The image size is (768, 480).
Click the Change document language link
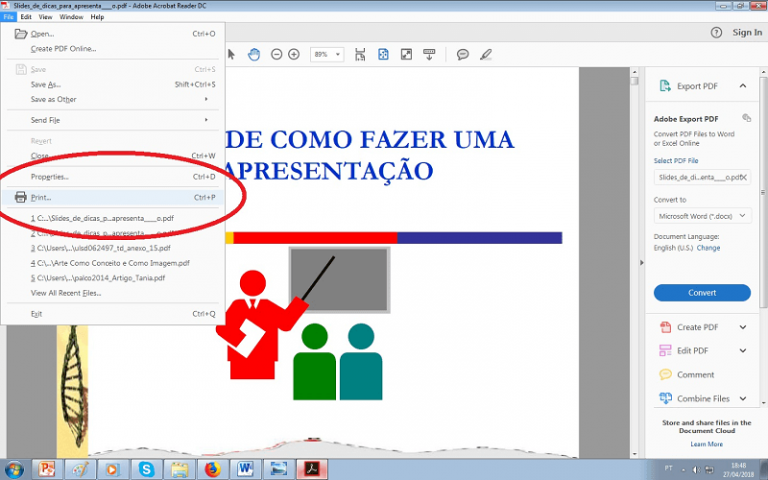click(x=708, y=247)
